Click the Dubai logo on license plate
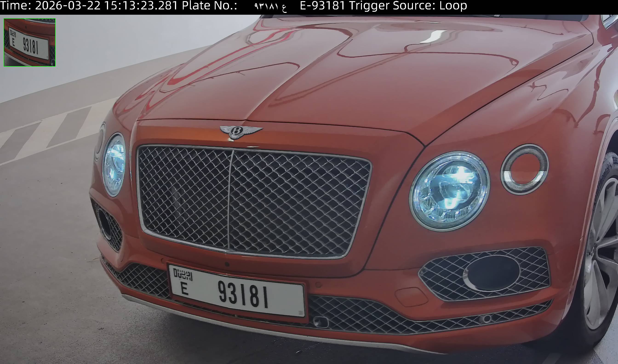Screen dimensions: 618x364 pos(183,274)
